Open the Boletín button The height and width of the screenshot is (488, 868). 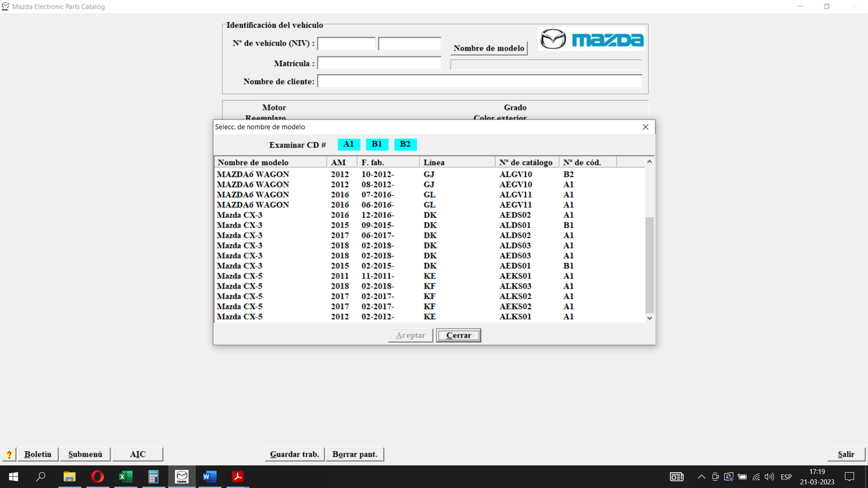pyautogui.click(x=38, y=454)
